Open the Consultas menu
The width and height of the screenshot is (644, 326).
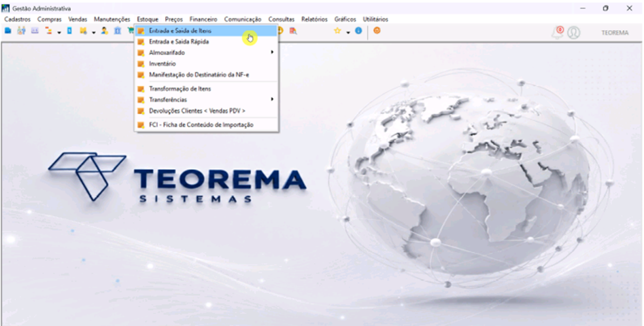[282, 19]
